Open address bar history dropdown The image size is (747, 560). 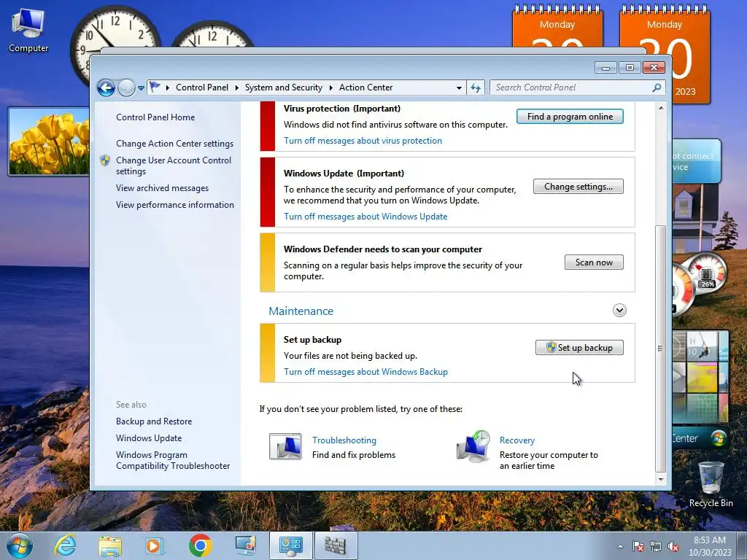click(459, 87)
